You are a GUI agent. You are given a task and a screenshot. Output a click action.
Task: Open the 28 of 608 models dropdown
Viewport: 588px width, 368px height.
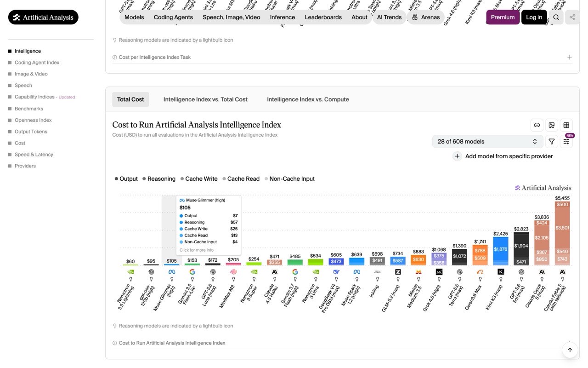(487, 142)
